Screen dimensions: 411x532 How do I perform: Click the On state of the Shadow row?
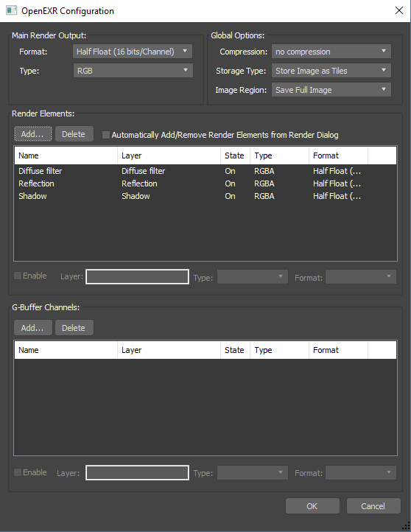(230, 196)
